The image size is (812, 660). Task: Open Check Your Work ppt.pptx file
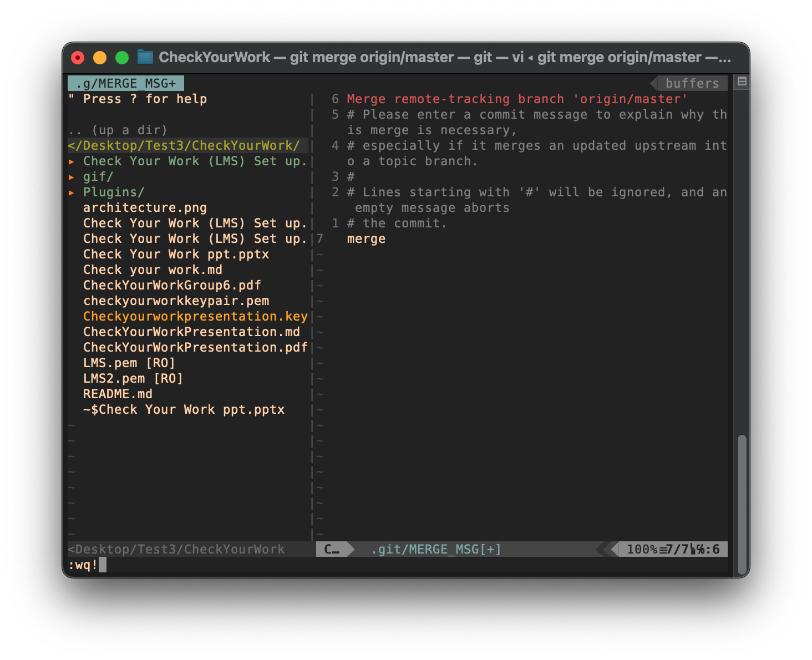click(176, 254)
